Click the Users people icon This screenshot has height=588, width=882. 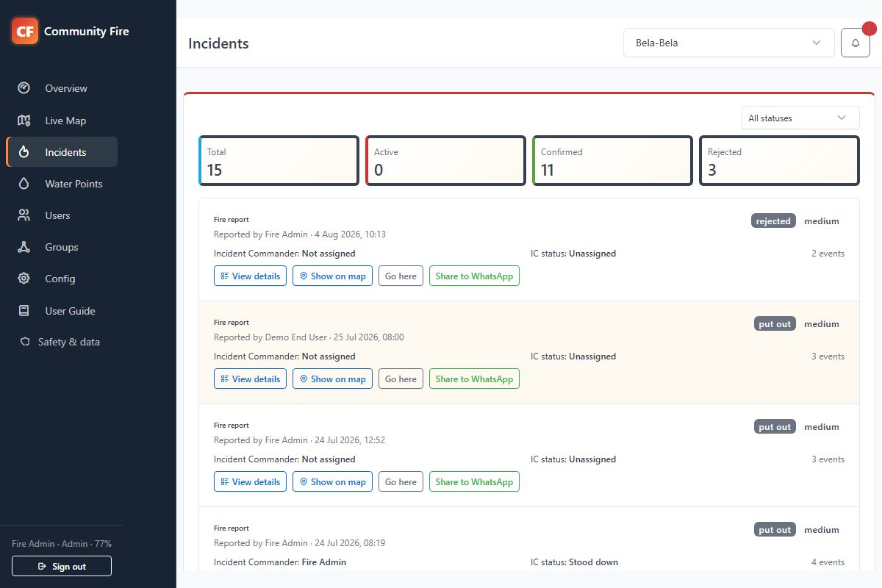click(x=24, y=215)
